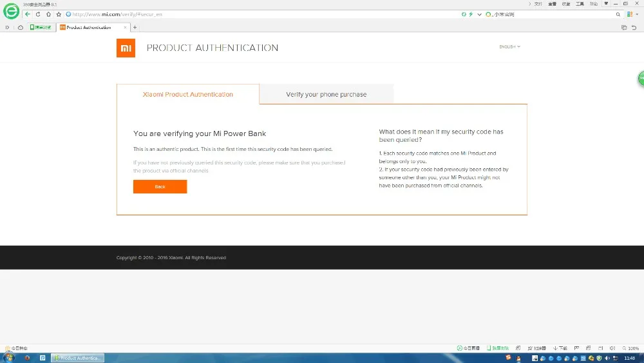Expand the address bar dropdown chevron
This screenshot has width=644, height=363.
(479, 14)
